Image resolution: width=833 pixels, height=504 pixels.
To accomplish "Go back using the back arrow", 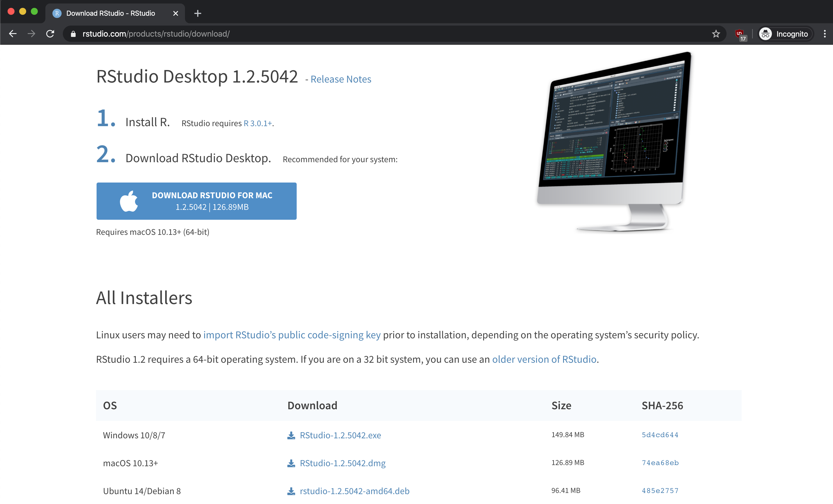I will [13, 33].
